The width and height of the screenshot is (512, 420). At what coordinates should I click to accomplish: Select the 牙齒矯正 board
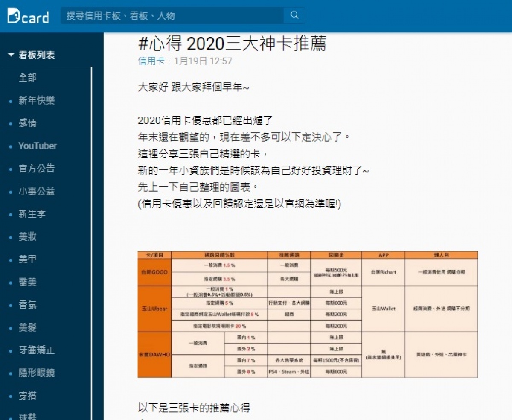(x=37, y=350)
